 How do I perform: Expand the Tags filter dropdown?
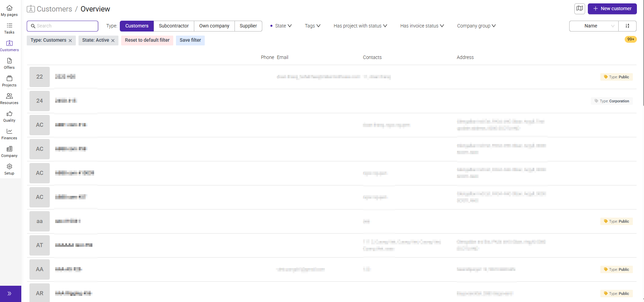[x=313, y=26]
